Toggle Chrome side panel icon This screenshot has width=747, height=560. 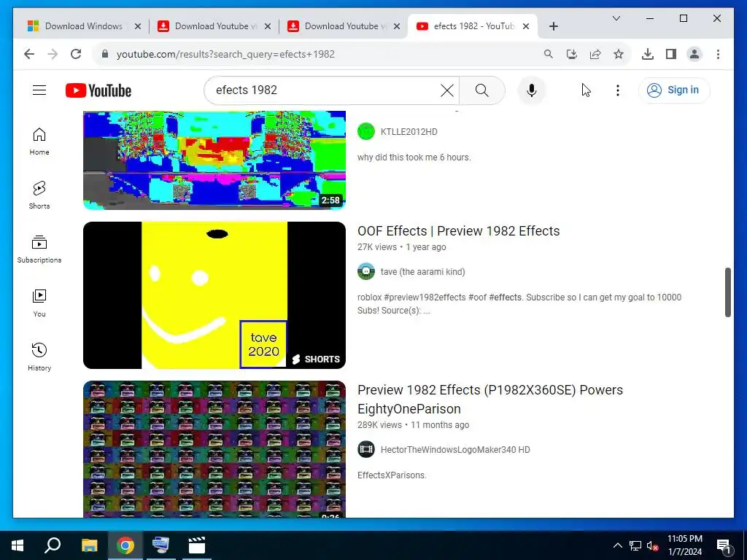pos(671,54)
